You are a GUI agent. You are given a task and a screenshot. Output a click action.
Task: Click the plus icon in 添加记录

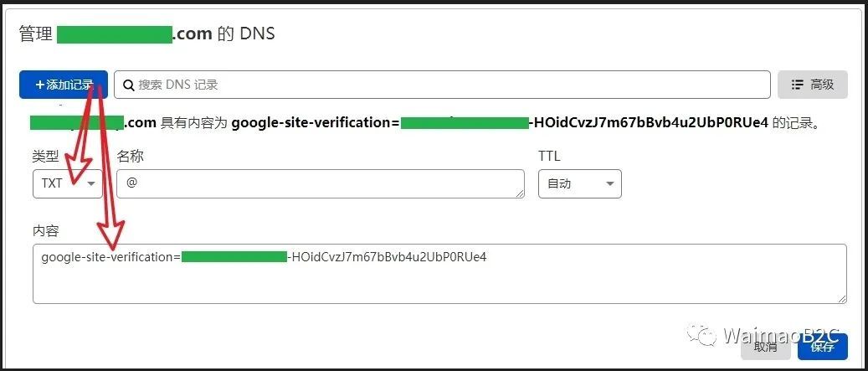click(39, 85)
